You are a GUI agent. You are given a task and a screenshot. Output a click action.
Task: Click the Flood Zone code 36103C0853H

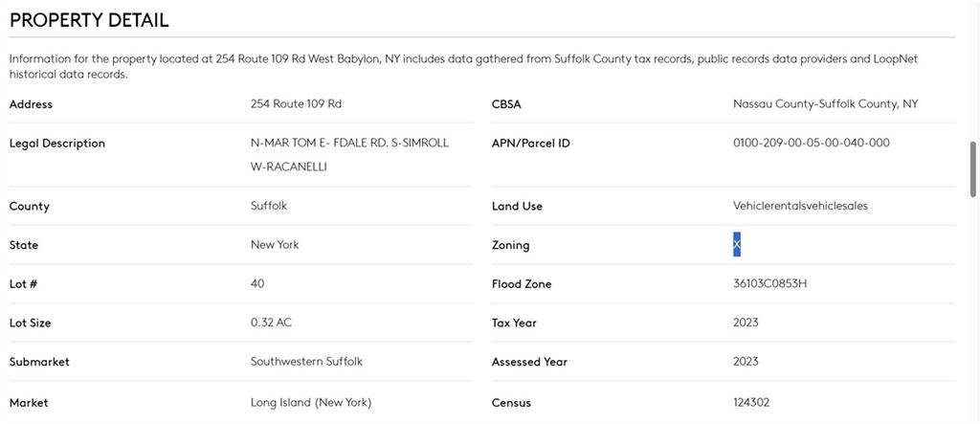(770, 284)
